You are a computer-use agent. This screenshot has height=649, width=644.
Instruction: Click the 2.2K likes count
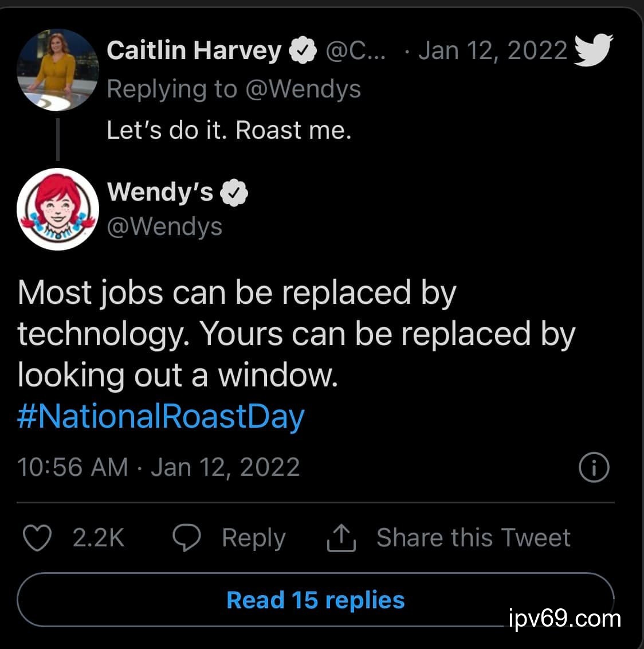coord(98,538)
